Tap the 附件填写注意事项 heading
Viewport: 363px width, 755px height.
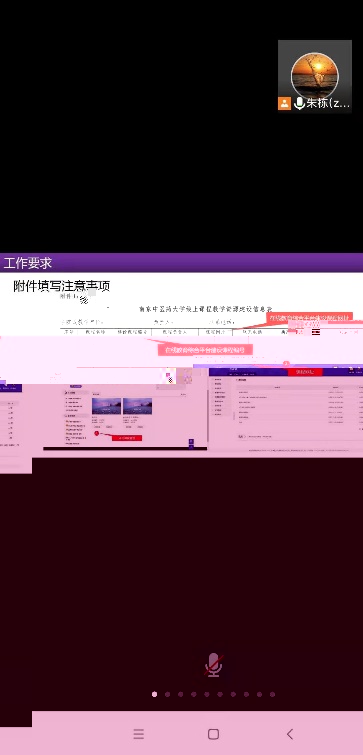coord(62,286)
